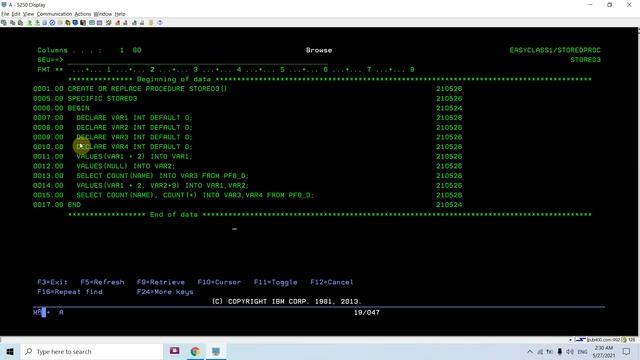Click the host name in the status bar
The image size is (640, 360).
604,340
